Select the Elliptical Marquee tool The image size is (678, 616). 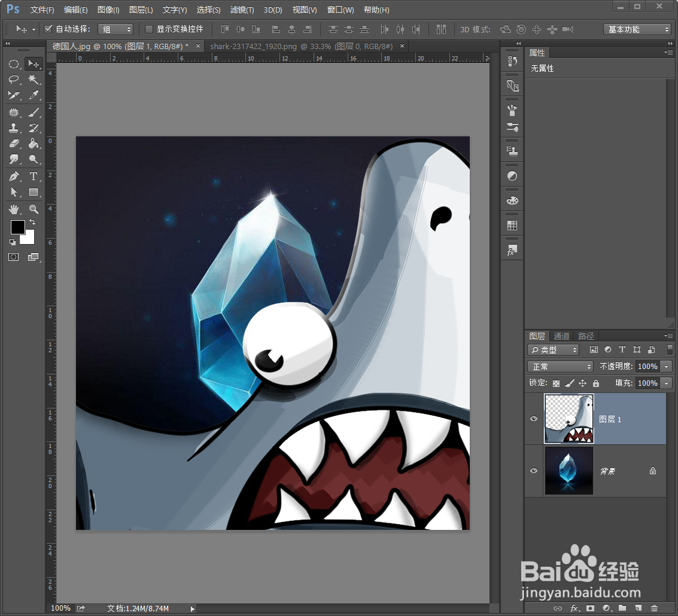point(14,64)
